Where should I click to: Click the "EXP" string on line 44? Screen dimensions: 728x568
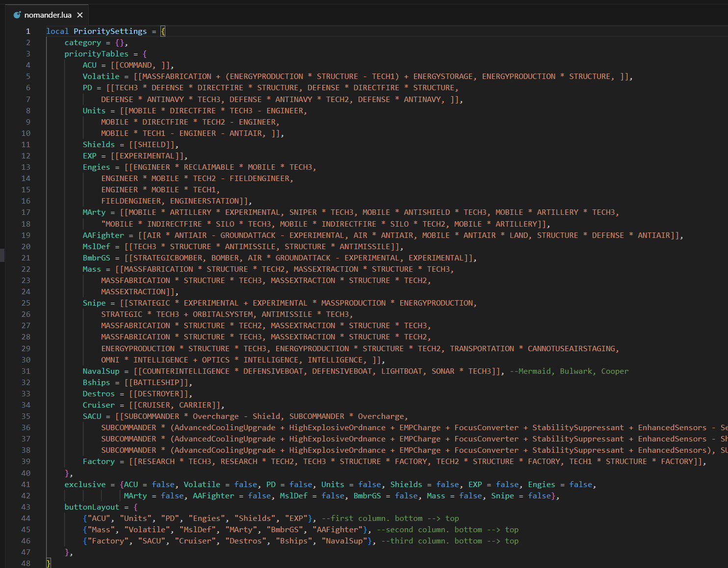pyautogui.click(x=296, y=518)
